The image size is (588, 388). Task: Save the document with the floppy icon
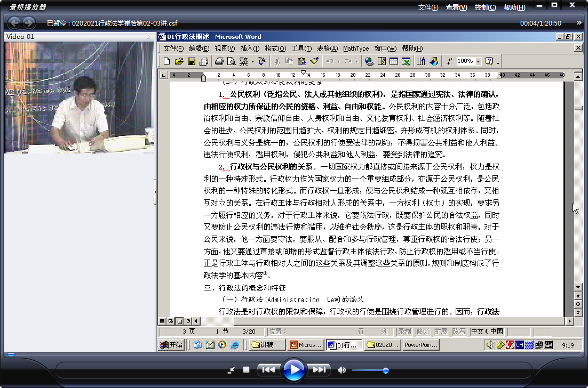click(191, 61)
